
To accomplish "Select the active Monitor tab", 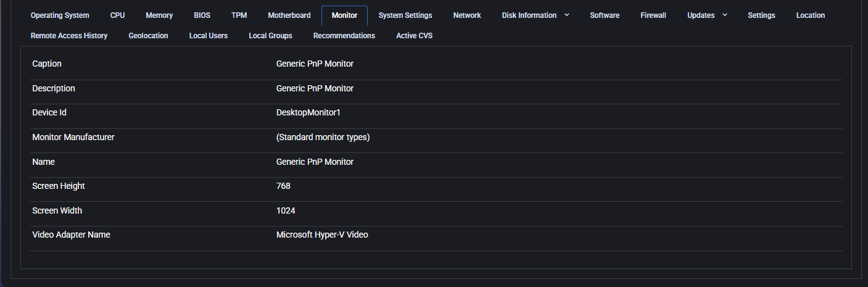I will coord(344,15).
